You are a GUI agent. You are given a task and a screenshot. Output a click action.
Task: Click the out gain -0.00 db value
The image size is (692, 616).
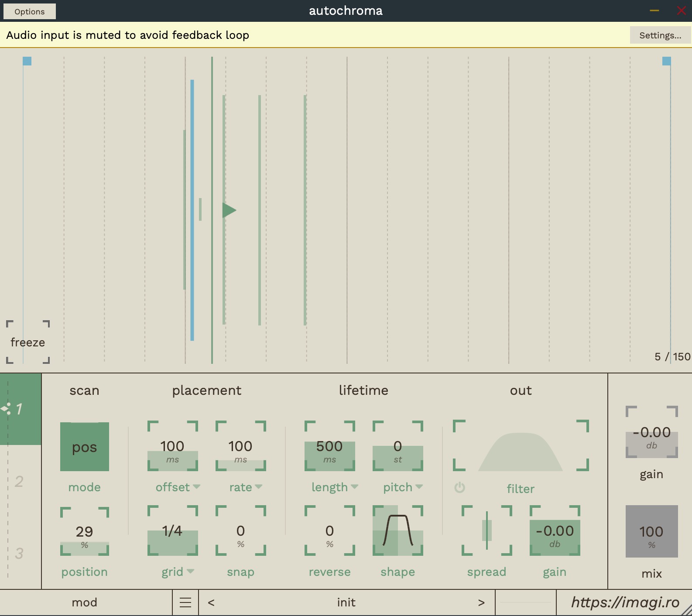(555, 530)
